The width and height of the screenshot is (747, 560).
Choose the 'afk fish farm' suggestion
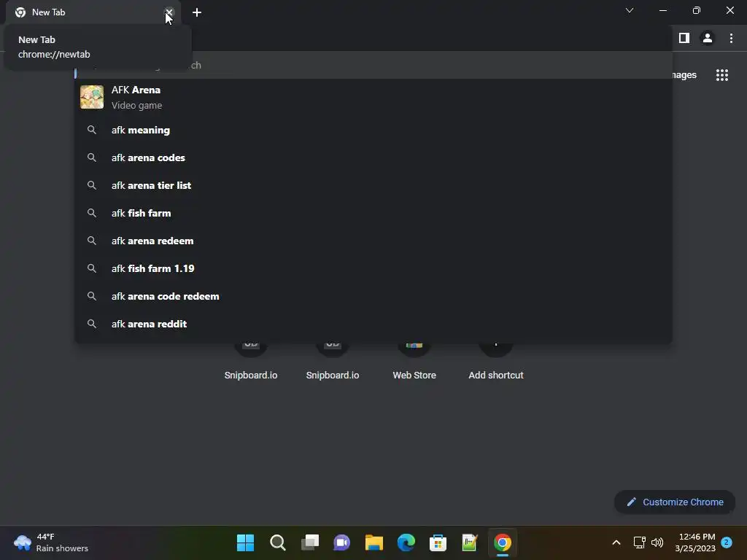[x=373, y=213]
